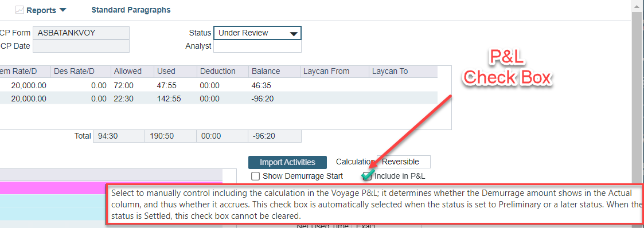Open the Calculation Reversible selector
Image resolution: width=644 pixels, height=228 pixels.
pyautogui.click(x=403, y=162)
